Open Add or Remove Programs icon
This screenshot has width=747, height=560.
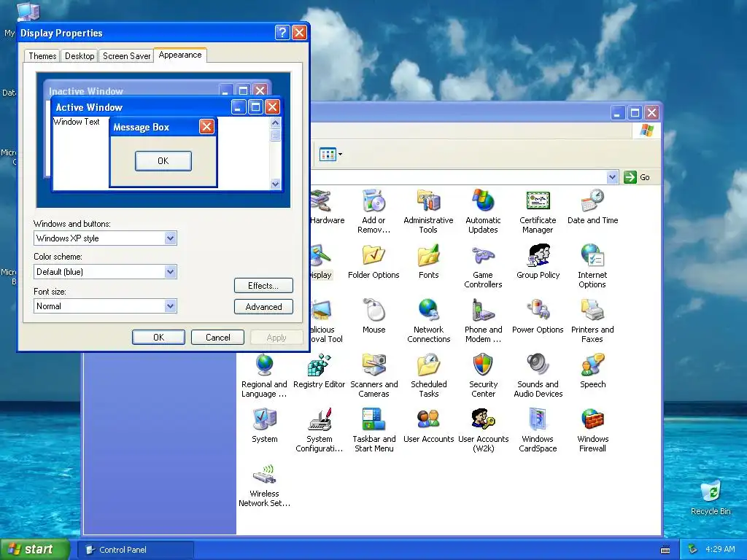click(x=373, y=202)
